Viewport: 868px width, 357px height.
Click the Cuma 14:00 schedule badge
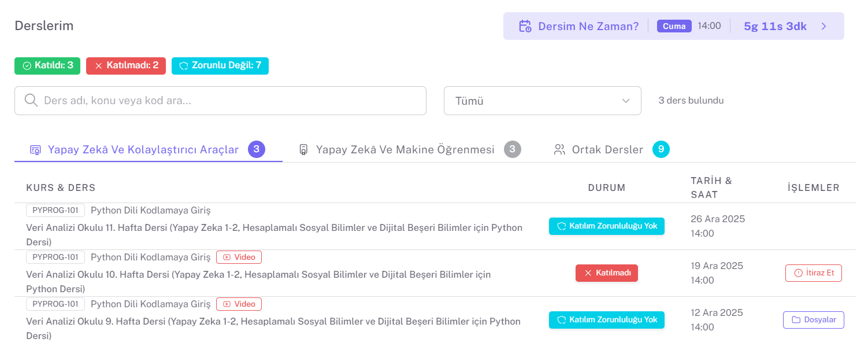click(674, 25)
